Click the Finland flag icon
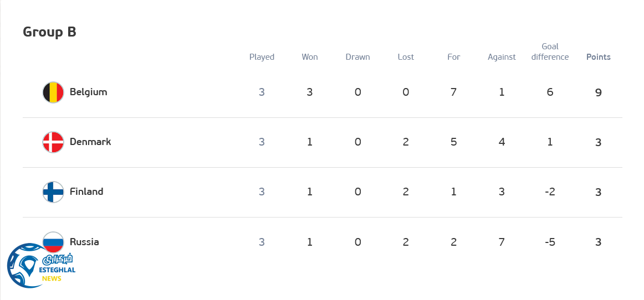The height and width of the screenshot is (300, 644). pyautogui.click(x=53, y=192)
